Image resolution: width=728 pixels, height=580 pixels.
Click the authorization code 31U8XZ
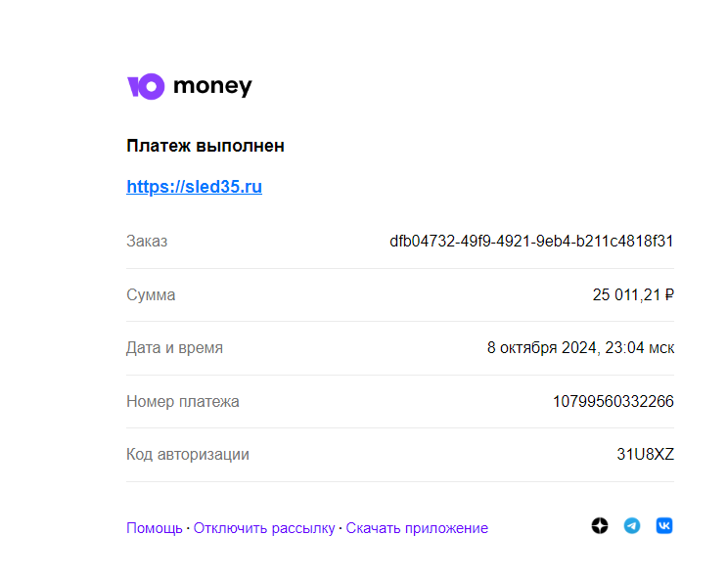pyautogui.click(x=645, y=454)
